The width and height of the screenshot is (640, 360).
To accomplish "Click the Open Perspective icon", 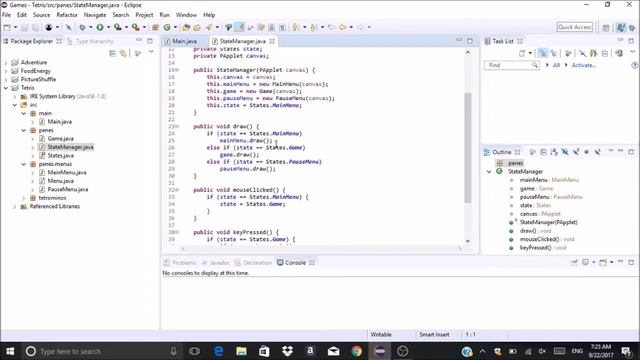I will coord(606,27).
